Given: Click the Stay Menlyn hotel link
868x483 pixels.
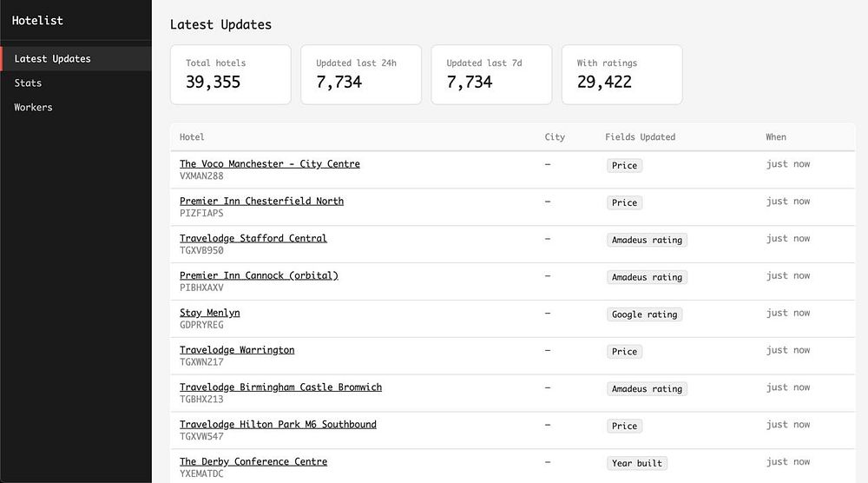Looking at the screenshot, I should pyautogui.click(x=209, y=313).
